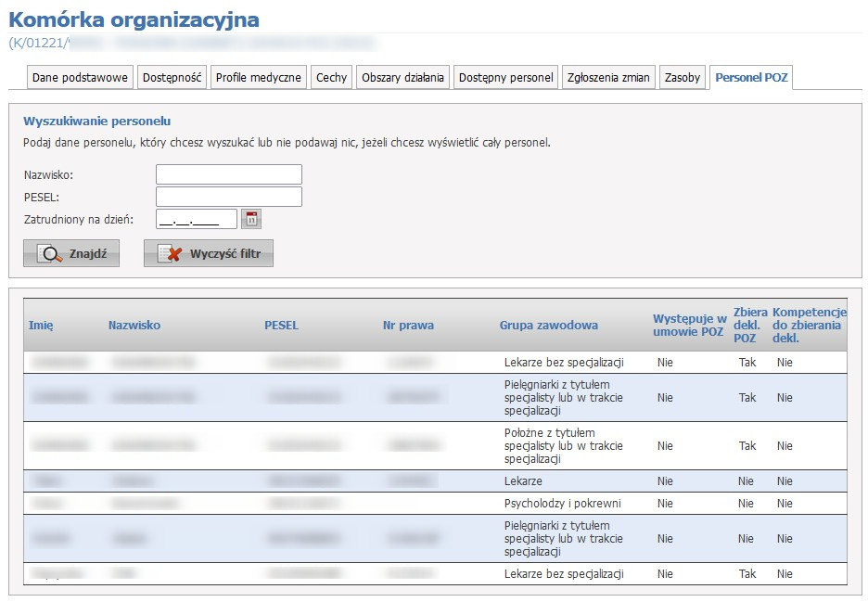Viewport: 868px width, 602px height.
Task: Open the Dostępny personel tab
Action: 505,78
